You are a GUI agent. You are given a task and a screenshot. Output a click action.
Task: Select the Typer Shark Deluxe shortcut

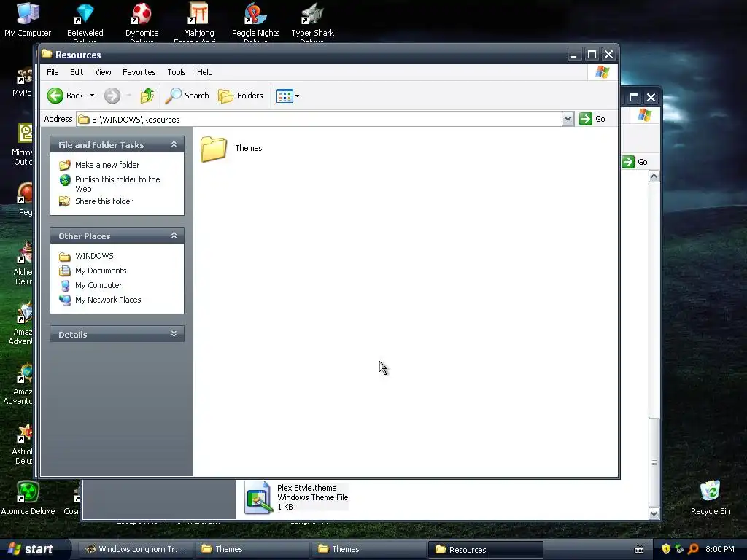pyautogui.click(x=312, y=21)
